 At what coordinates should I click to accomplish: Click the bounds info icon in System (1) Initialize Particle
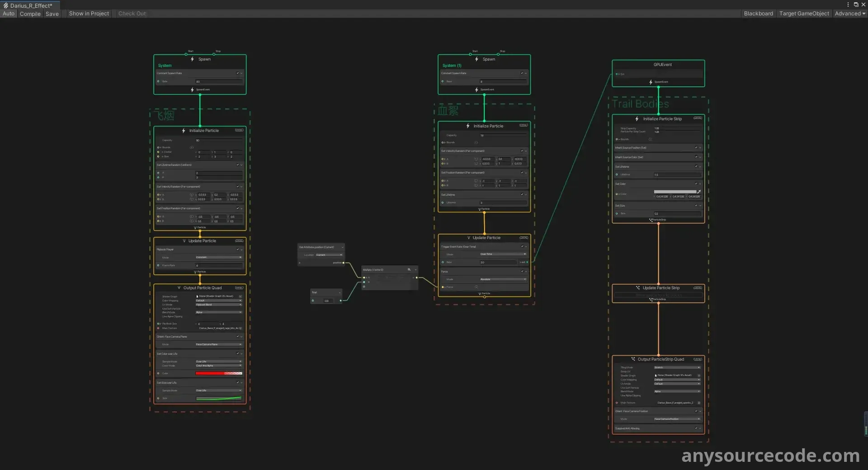pos(476,142)
